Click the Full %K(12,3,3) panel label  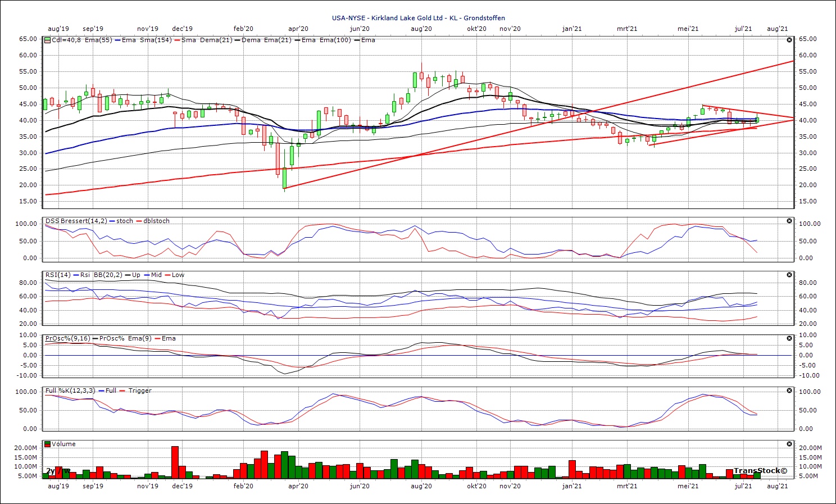click(x=70, y=391)
